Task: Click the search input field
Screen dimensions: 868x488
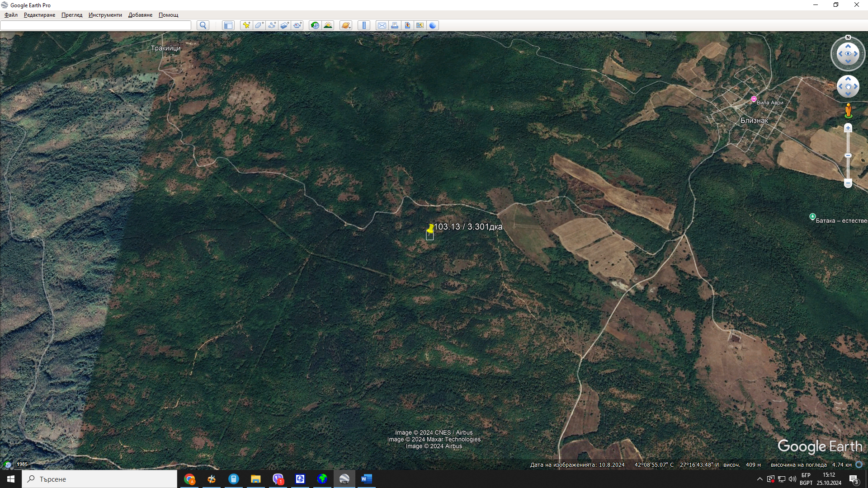Action: (x=96, y=25)
